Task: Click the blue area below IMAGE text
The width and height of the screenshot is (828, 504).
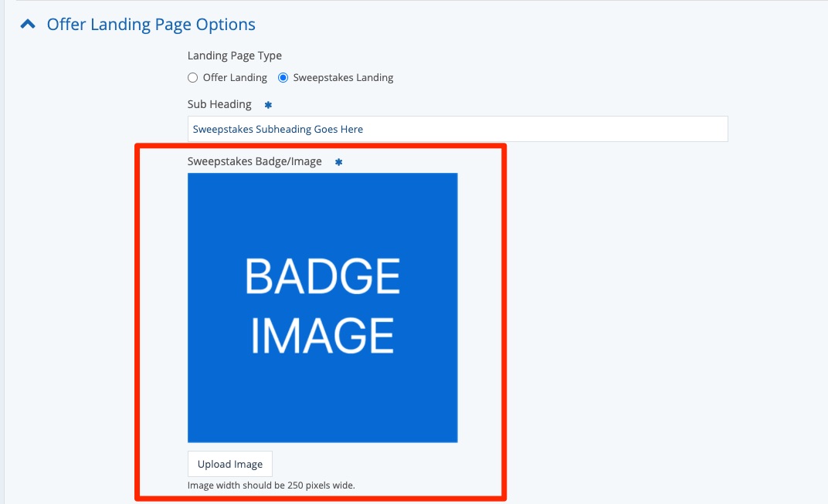Action: tap(322, 401)
